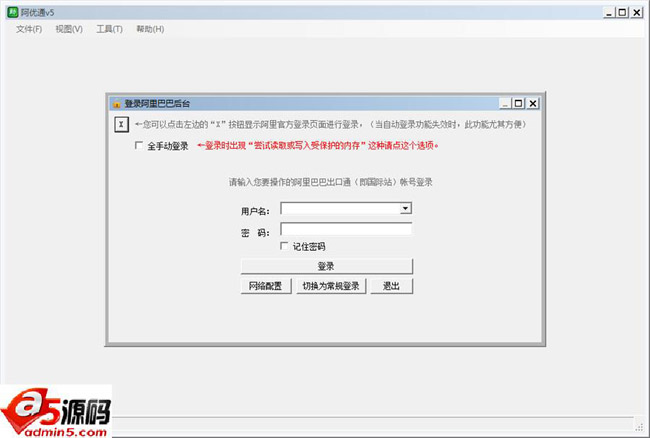Click the 阿优通v5 app icon in title bar
This screenshot has height=438, width=650.
13,12
